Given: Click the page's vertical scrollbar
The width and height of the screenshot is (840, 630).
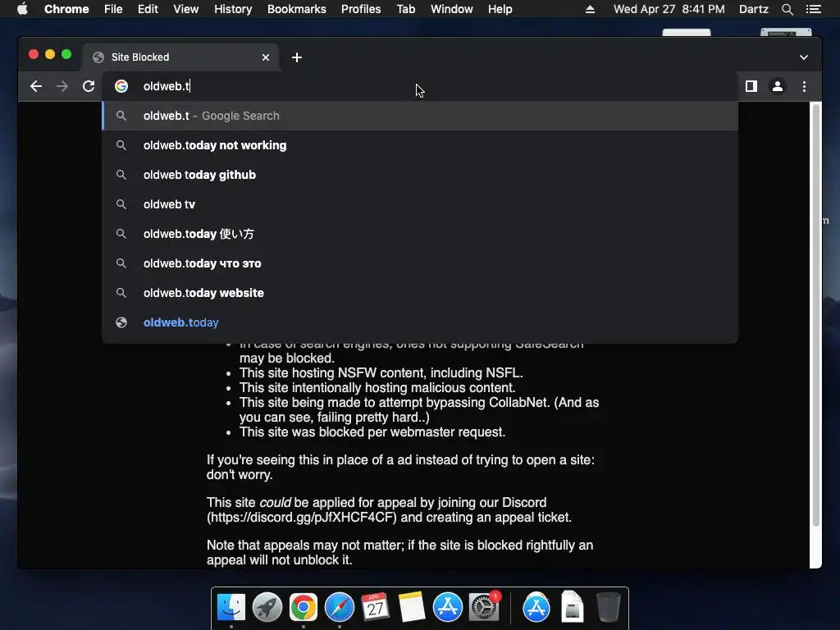Looking at the screenshot, I should pyautogui.click(x=816, y=316).
